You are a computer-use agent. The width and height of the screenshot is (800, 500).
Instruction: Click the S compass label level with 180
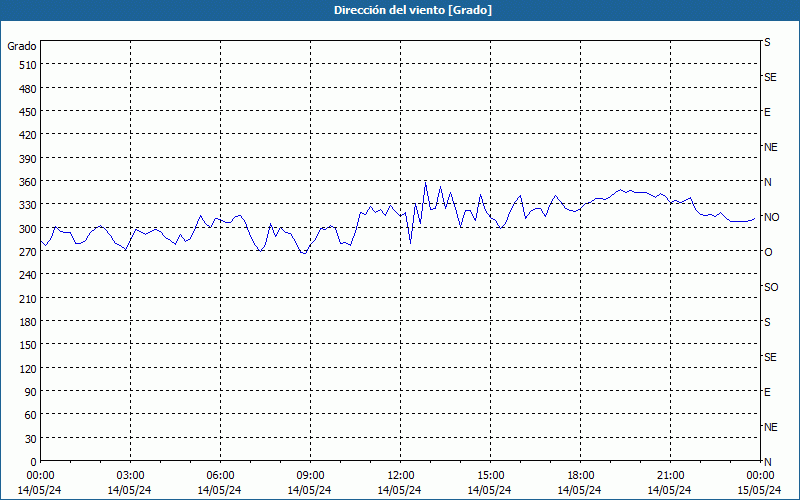pyautogui.click(x=767, y=322)
